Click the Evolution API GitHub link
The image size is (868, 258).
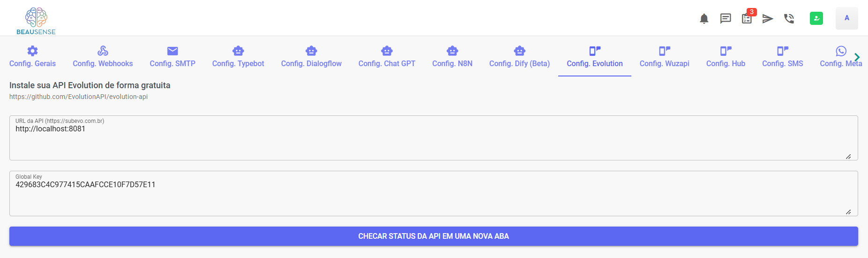(78, 97)
